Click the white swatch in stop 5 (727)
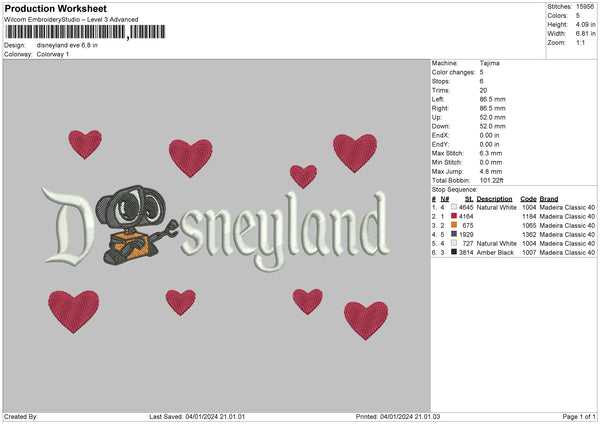 coord(454,243)
